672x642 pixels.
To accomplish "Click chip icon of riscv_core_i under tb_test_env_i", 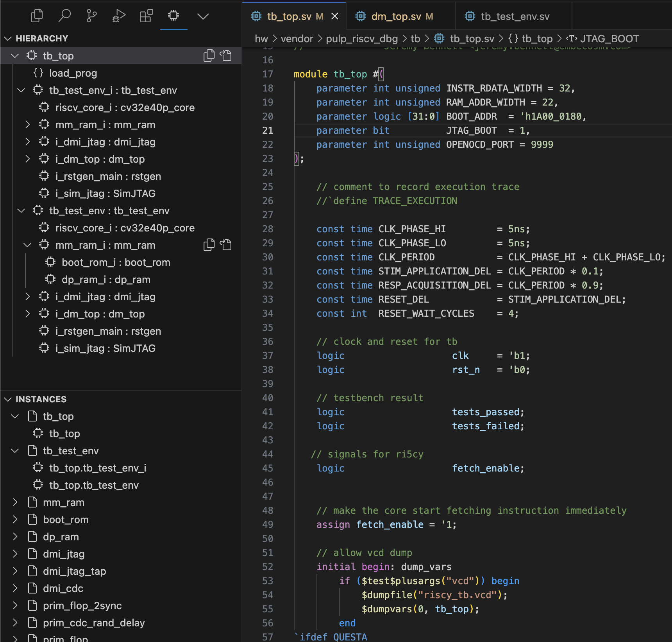I will (44, 107).
